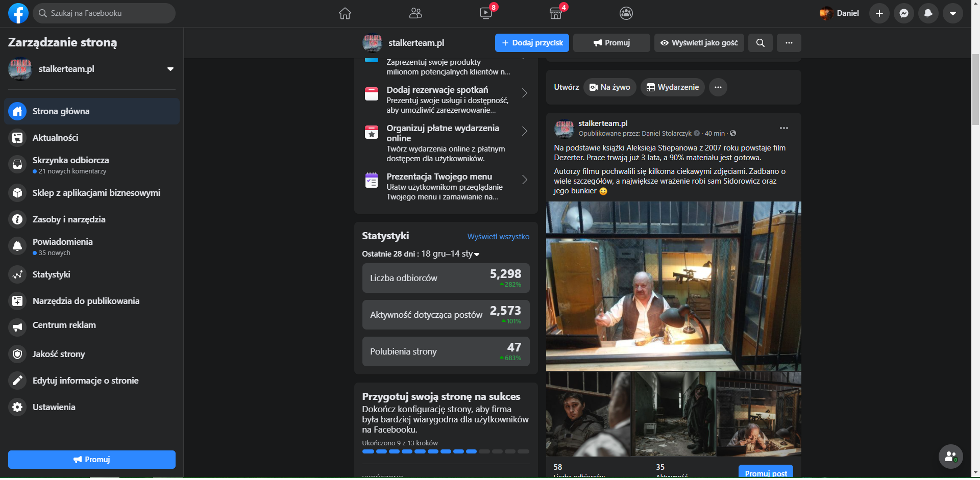Start Na żywo live video
The image size is (980, 480).
tap(610, 87)
